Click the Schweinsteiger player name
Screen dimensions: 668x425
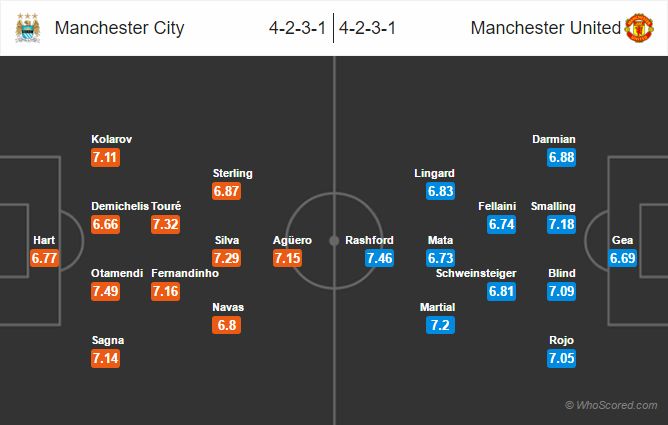476,273
